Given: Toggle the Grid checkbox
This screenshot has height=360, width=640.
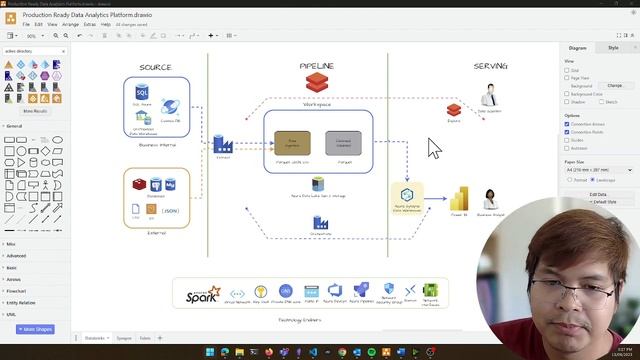Looking at the screenshot, I should tap(567, 70).
